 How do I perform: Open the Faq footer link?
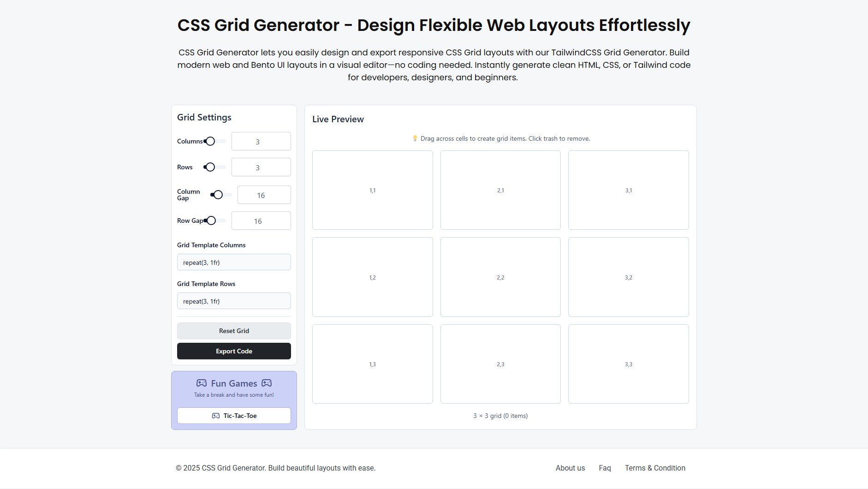(x=605, y=468)
